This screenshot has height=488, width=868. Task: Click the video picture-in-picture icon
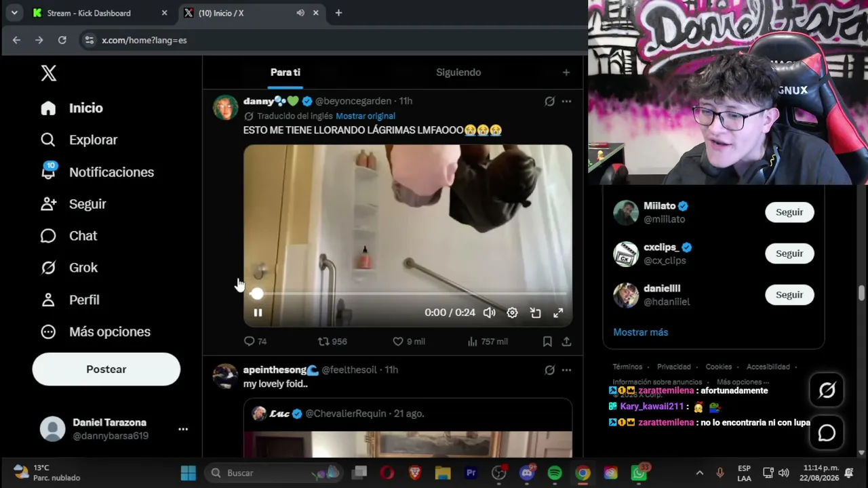[x=536, y=312]
